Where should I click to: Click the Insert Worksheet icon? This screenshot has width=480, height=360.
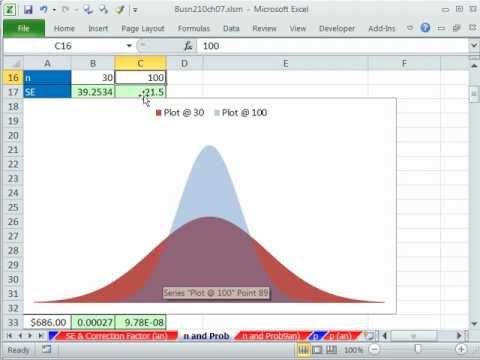click(x=369, y=336)
